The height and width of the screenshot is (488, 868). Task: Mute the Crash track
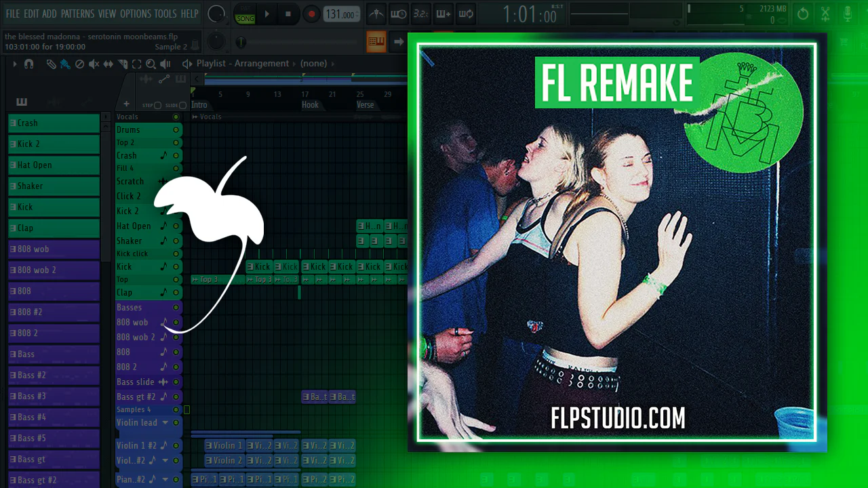pos(176,155)
